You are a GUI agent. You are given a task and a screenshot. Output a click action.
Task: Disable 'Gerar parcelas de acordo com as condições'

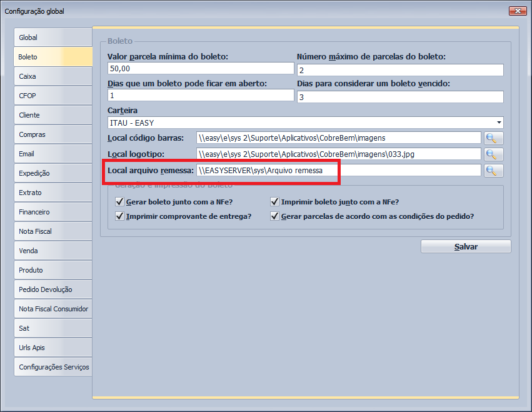coord(274,216)
